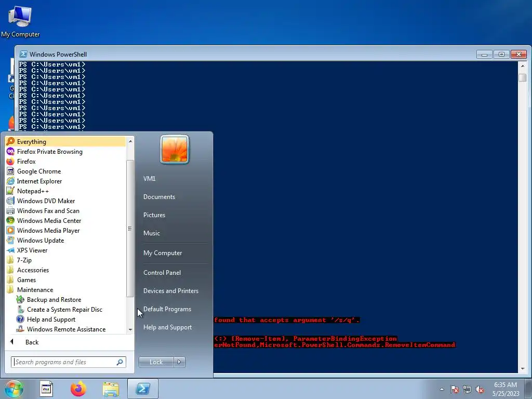Open taskbar clock and date
The width and height of the screenshot is (532, 399).
506,389
